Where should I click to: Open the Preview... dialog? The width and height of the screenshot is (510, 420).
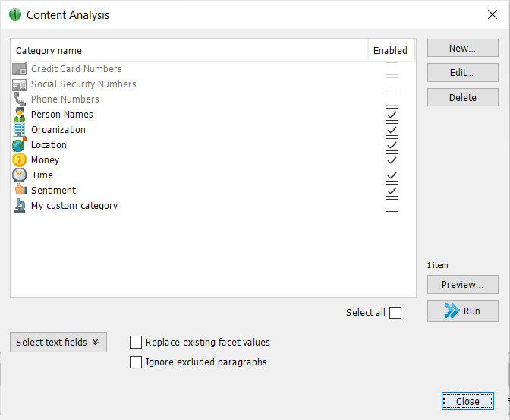462,285
